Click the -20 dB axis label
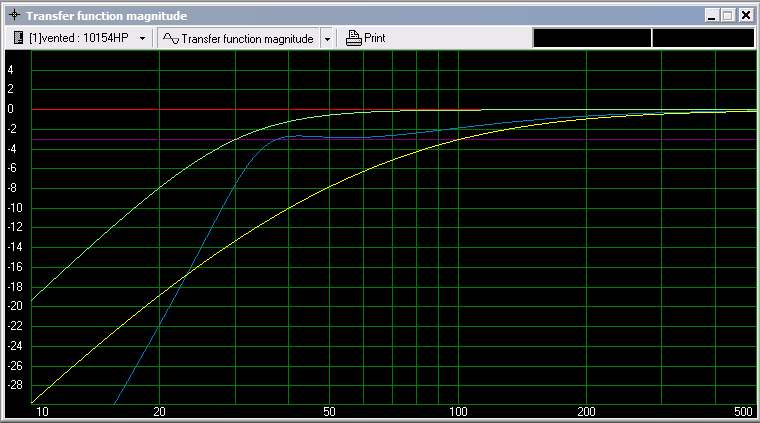The width and height of the screenshot is (760, 423). coord(15,306)
